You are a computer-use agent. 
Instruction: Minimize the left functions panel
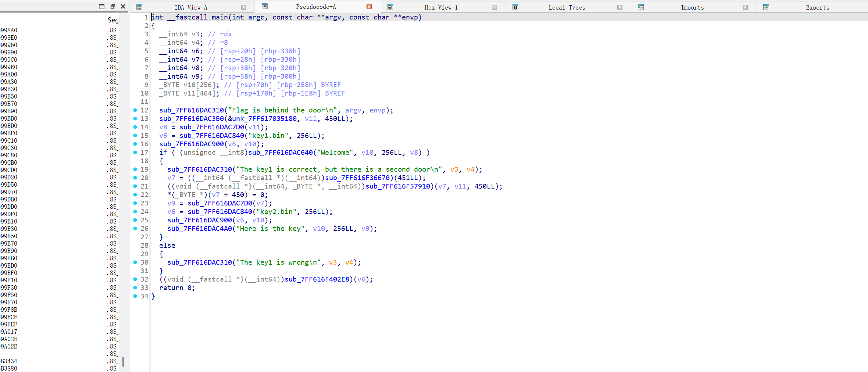click(x=102, y=6)
